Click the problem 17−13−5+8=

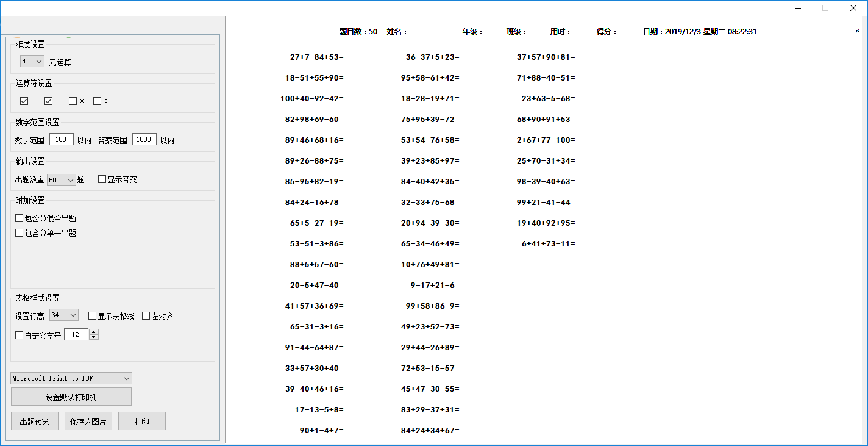click(x=319, y=410)
